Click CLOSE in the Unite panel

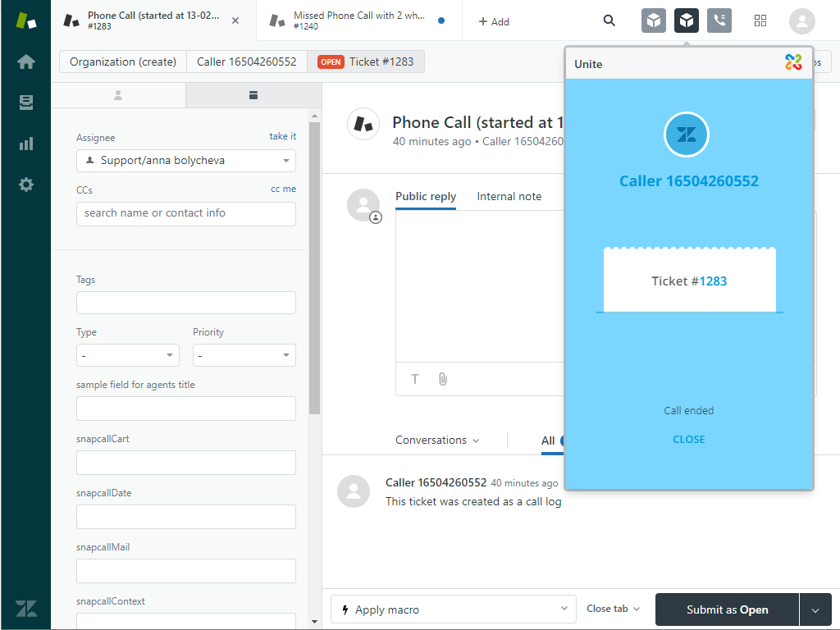(688, 440)
